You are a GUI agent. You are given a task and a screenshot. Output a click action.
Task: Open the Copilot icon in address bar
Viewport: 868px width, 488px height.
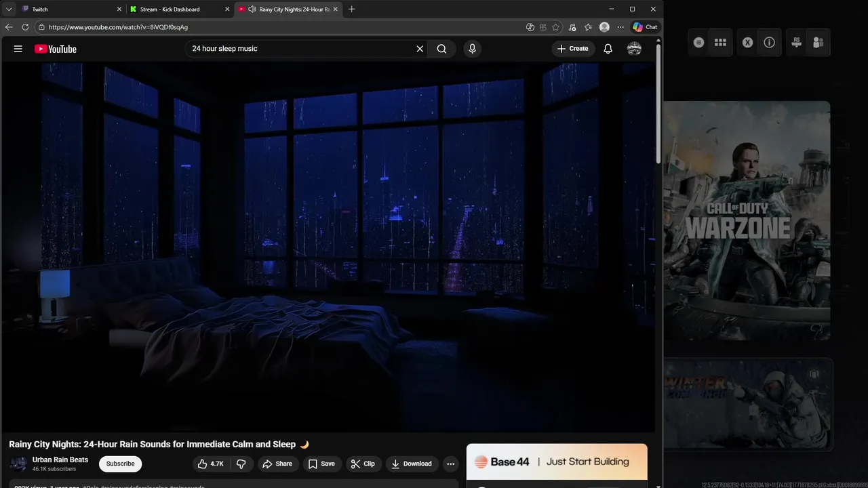530,27
